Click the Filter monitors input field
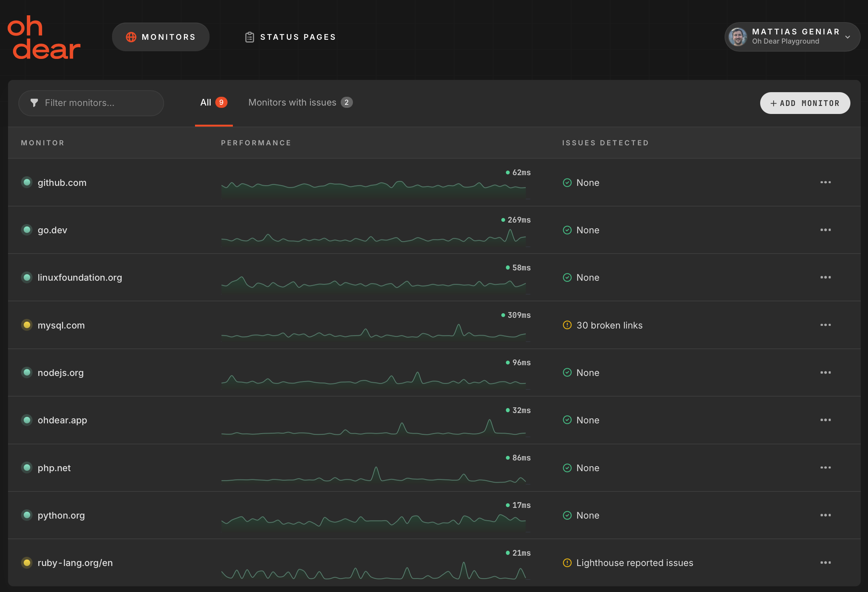The image size is (868, 592). point(91,103)
